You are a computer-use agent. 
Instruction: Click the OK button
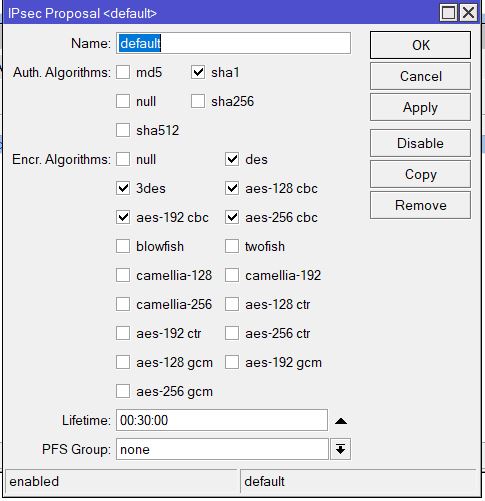click(420, 45)
